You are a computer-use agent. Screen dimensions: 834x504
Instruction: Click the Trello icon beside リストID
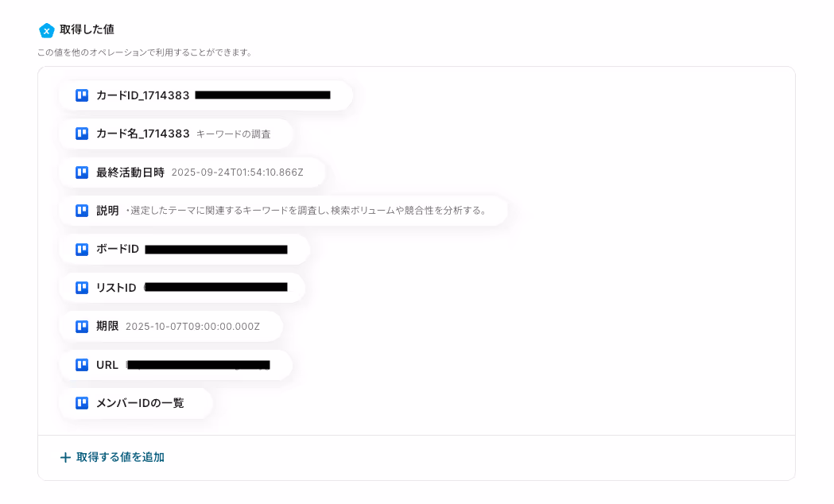pos(82,288)
